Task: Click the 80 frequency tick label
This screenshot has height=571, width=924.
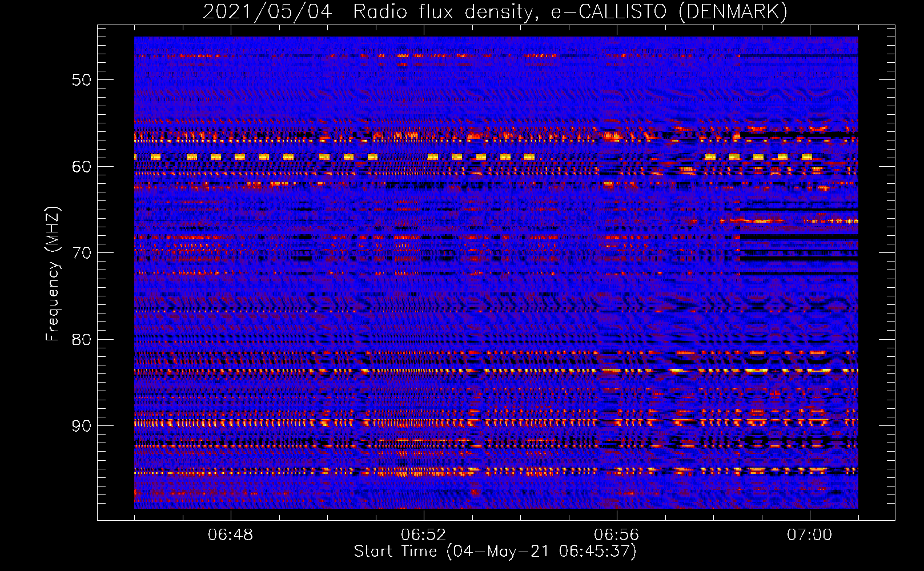Action: pyautogui.click(x=81, y=340)
